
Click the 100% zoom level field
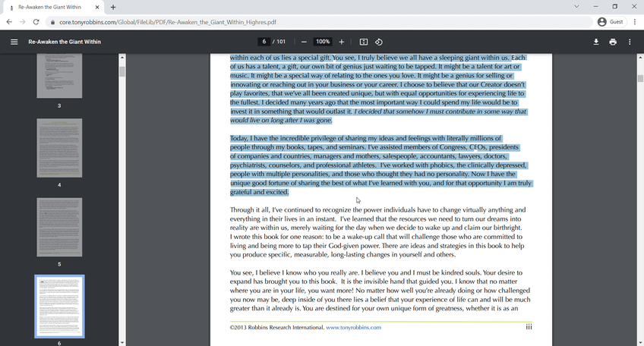323,42
